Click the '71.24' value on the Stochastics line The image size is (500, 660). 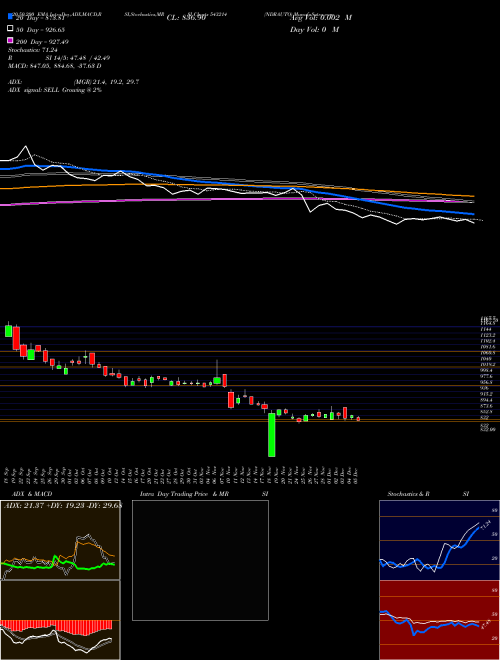coord(485,526)
